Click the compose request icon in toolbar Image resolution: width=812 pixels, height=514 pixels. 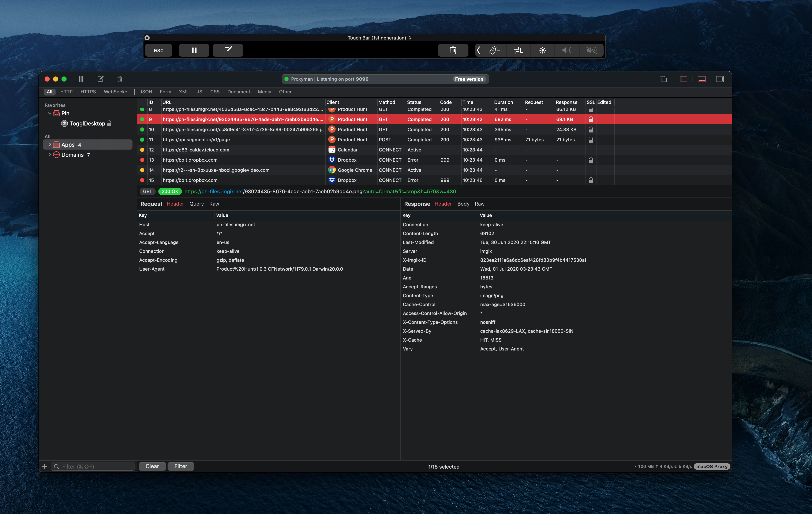(x=101, y=79)
